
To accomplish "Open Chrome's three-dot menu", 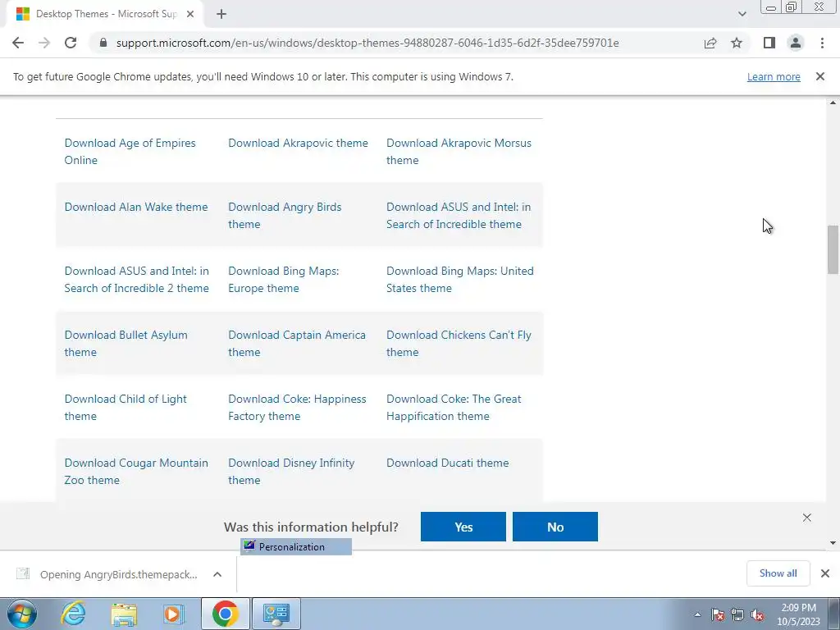I will tap(822, 43).
